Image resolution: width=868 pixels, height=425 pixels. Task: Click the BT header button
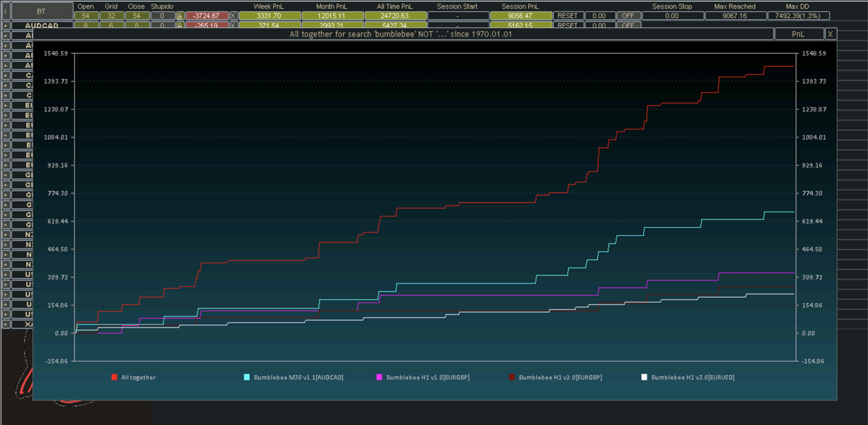[x=42, y=11]
